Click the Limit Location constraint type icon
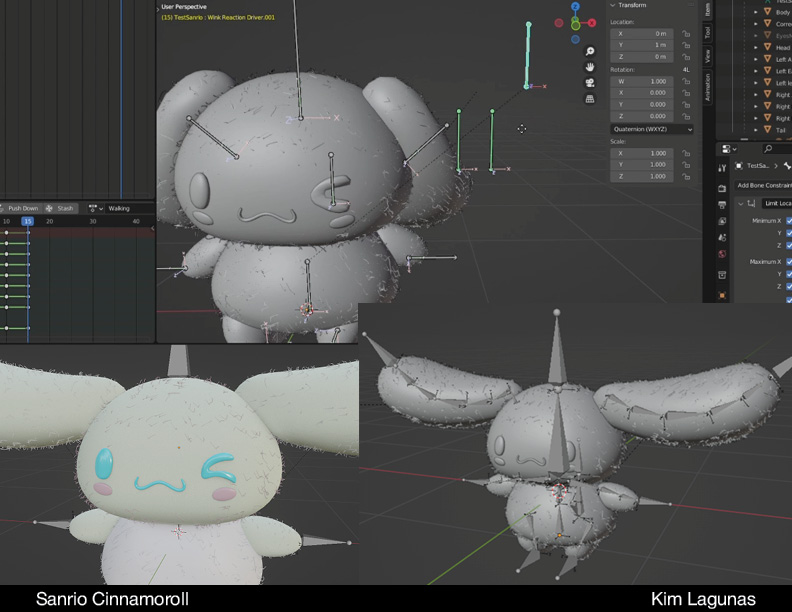792x612 pixels. click(x=751, y=203)
